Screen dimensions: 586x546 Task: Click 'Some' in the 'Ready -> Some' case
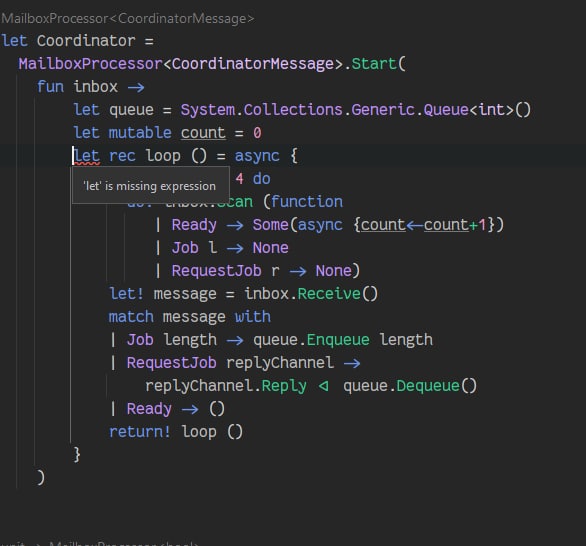tap(271, 225)
